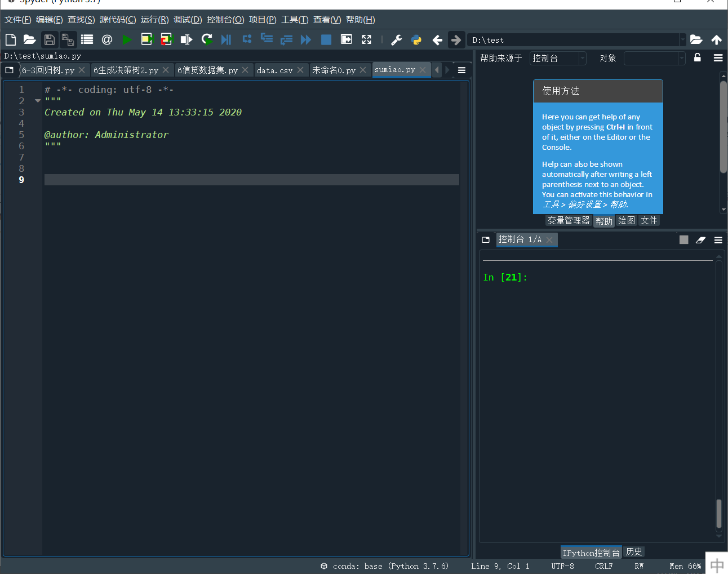This screenshot has height=574, width=728.
Task: Open the 源代码(C) menu
Action: tap(118, 20)
